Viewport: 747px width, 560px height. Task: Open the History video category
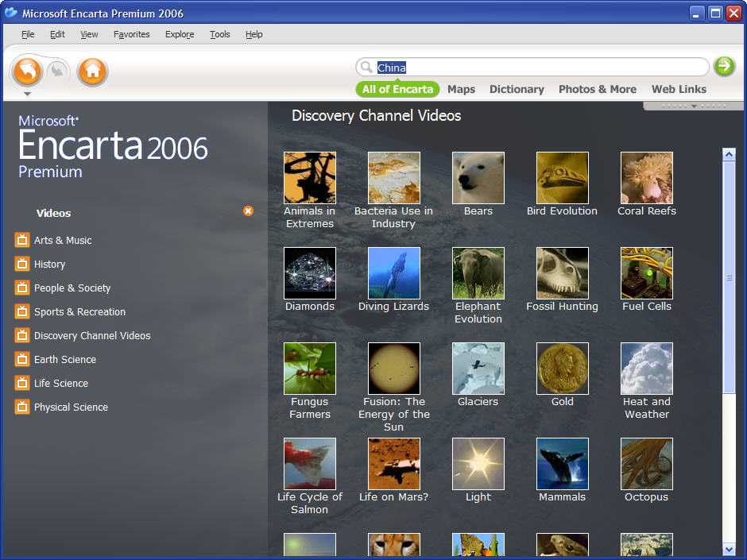coord(49,265)
